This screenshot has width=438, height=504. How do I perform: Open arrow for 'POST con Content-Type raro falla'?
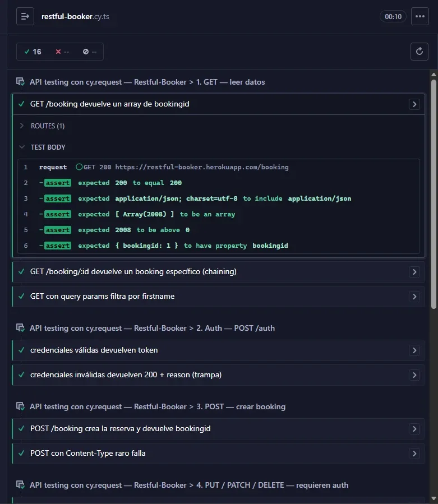coord(414,454)
